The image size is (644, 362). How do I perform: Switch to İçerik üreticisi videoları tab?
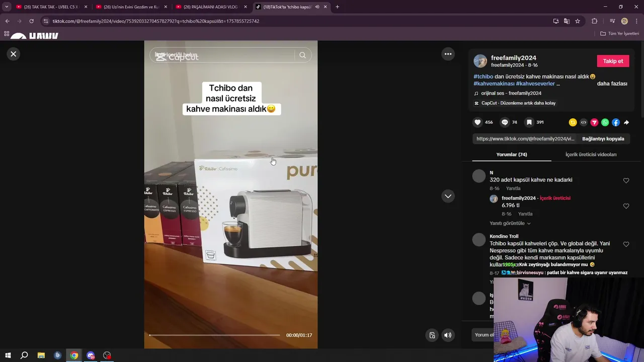(591, 154)
